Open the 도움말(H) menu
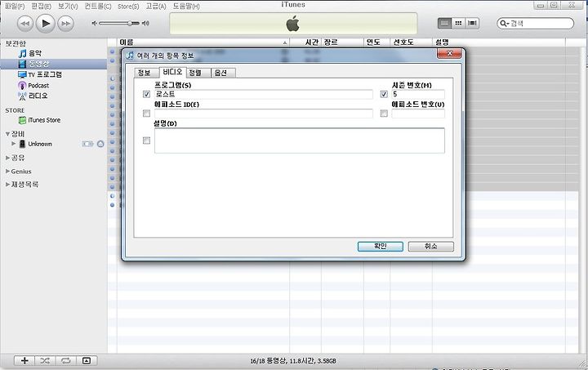 tap(186, 7)
